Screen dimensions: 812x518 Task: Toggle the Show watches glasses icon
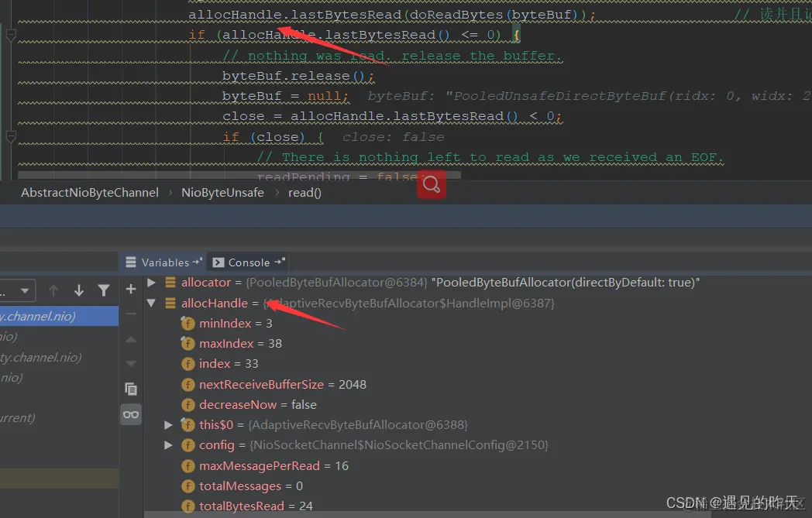[x=131, y=414]
